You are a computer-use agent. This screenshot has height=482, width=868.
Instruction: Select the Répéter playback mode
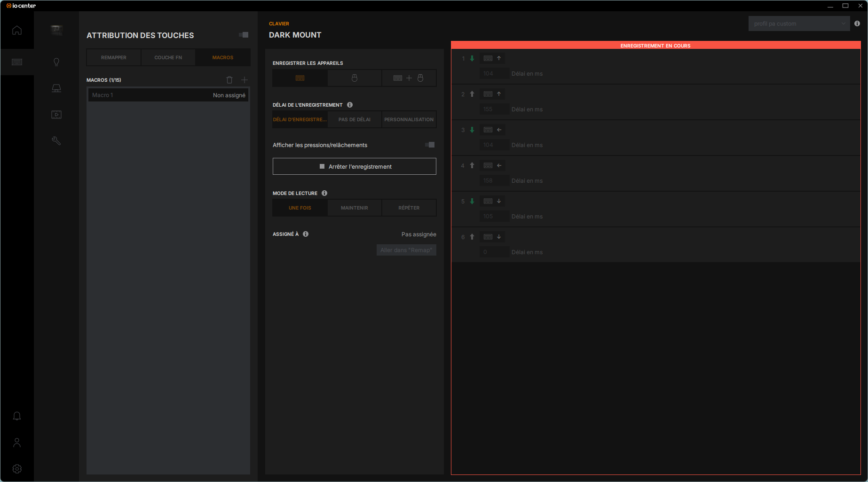click(x=409, y=208)
